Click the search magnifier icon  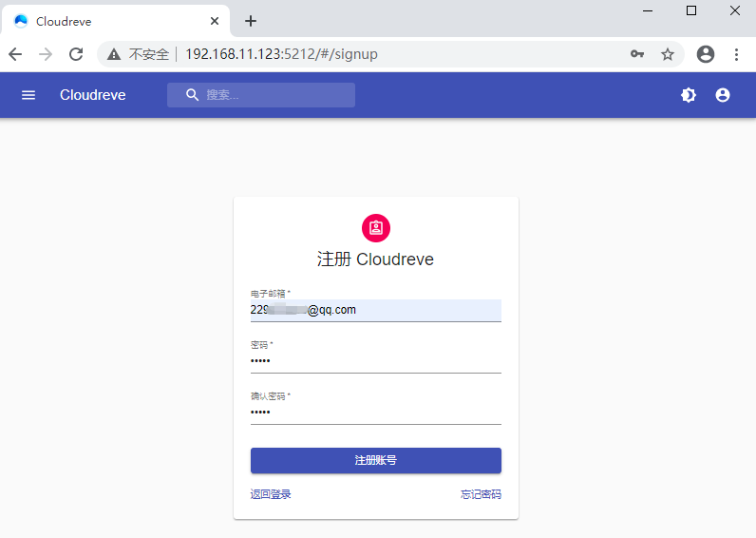[192, 95]
